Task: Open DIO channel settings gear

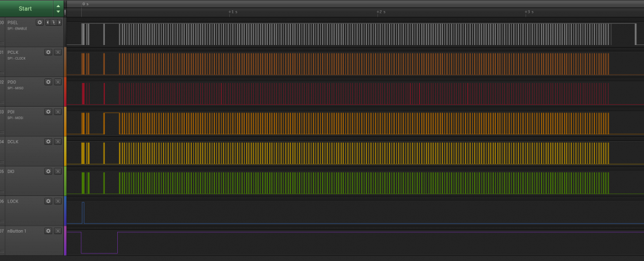Action: point(48,171)
